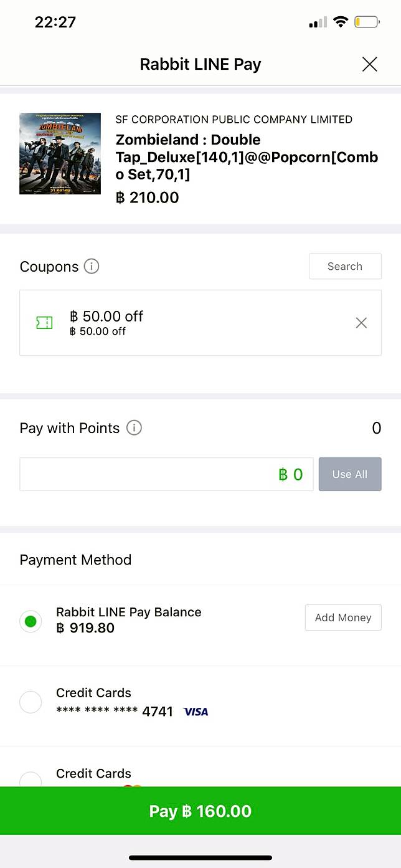Viewport: 401px width, 868px height.
Task: Tap the battery status icon
Action: point(367,22)
